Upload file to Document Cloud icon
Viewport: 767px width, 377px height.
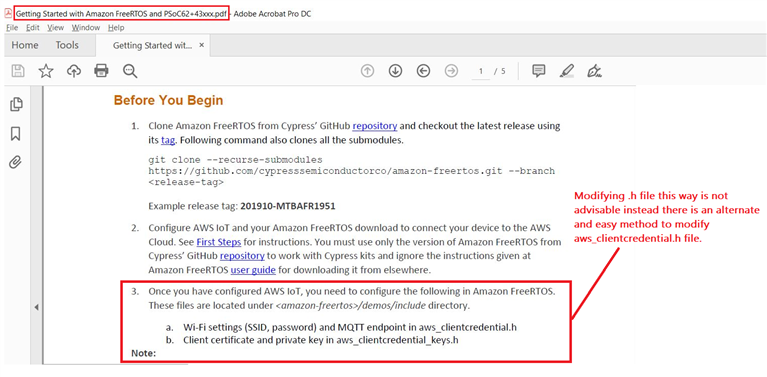click(x=74, y=71)
